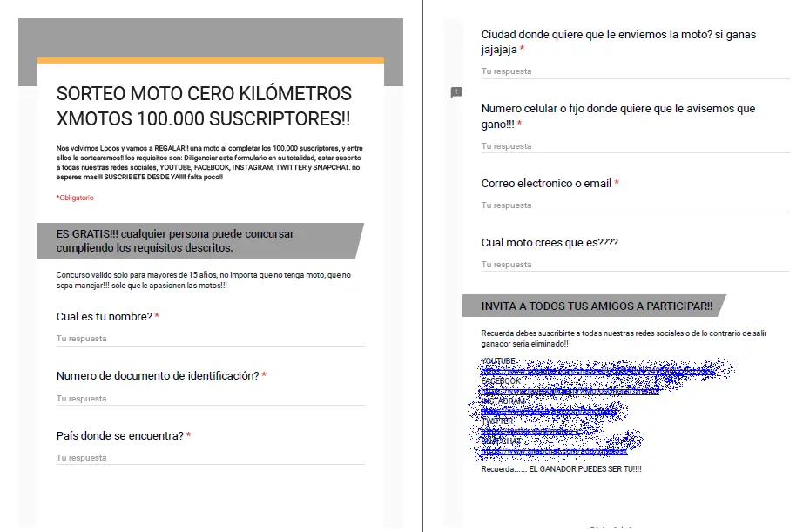Click the 'INVITA A TODOS TUS AMIGOS A PARTICIPAR!!' header
The height and width of the screenshot is (532, 803).
(x=594, y=306)
